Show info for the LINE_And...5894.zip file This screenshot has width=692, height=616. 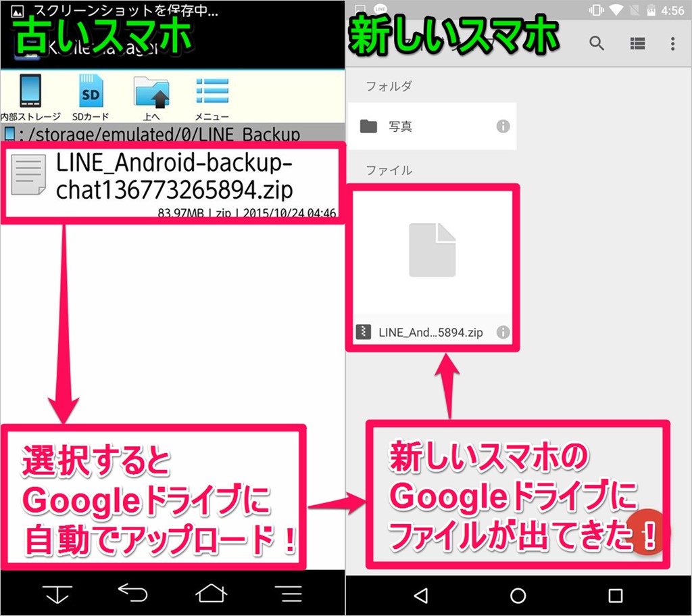tap(503, 332)
